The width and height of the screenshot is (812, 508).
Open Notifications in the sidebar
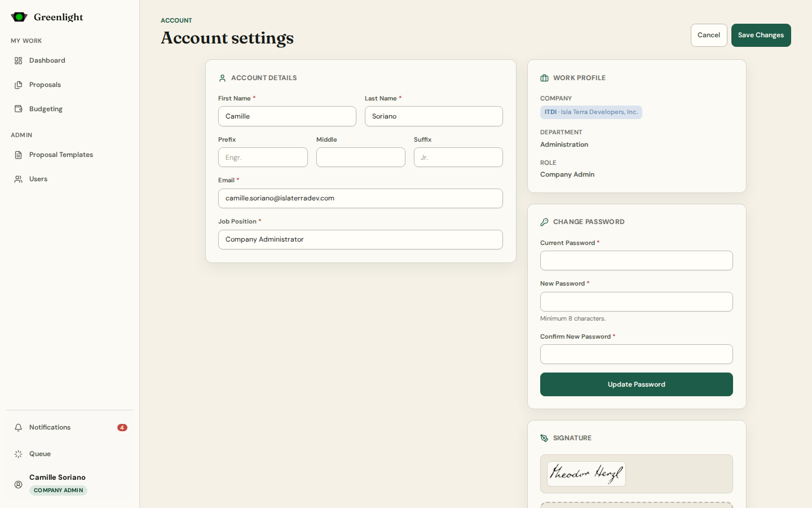point(69,427)
